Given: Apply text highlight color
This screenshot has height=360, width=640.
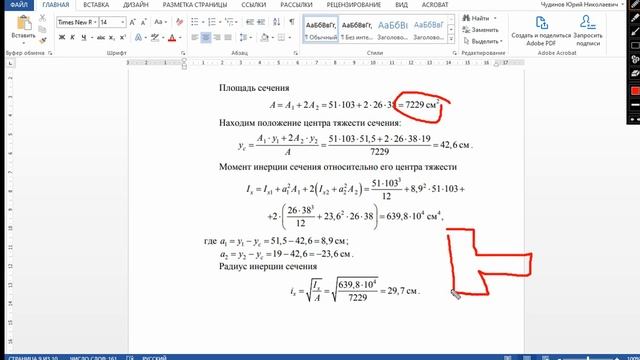Looking at the screenshot, I should click(155, 38).
